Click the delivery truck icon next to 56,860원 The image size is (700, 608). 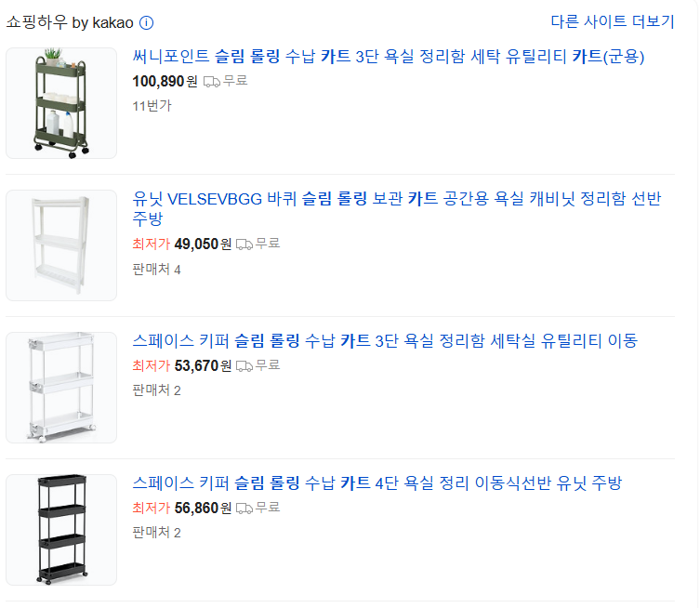(x=244, y=509)
